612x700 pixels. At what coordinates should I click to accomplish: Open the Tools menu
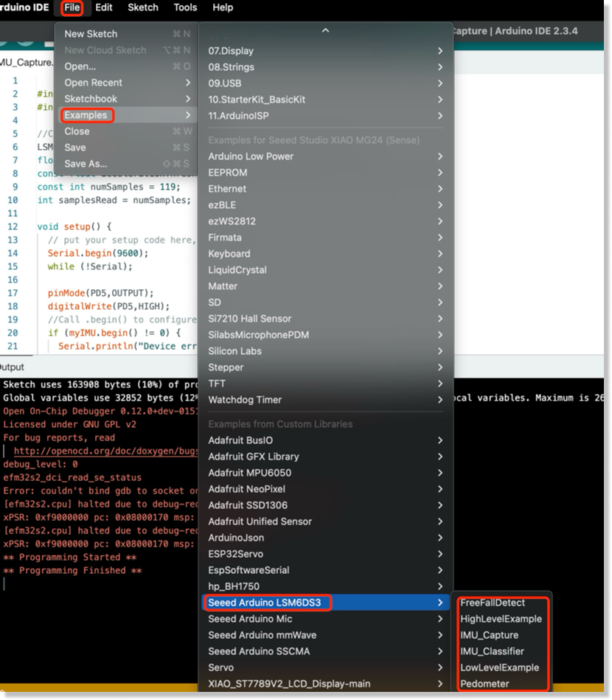pyautogui.click(x=185, y=7)
